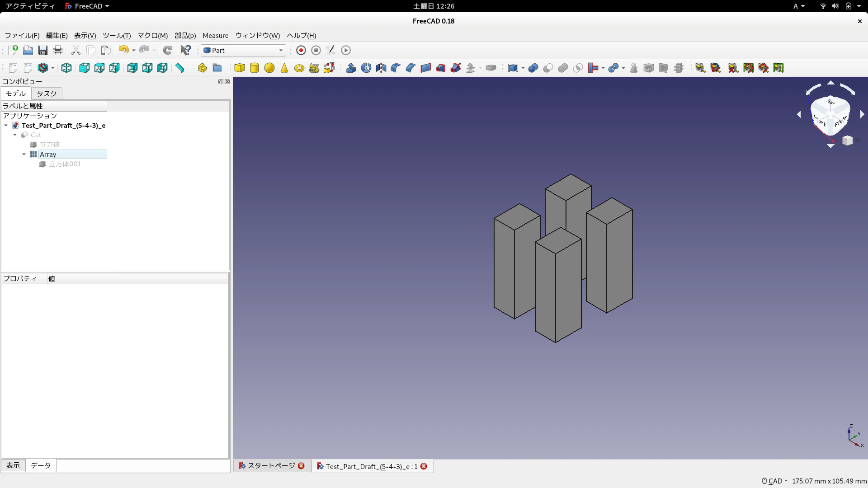This screenshot has width=868, height=488.
Task: Click the refresh/recompute icon
Action: coord(168,50)
